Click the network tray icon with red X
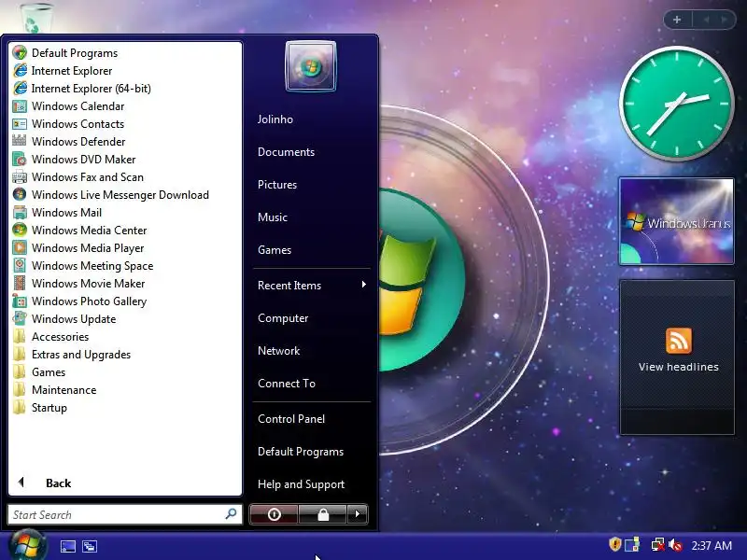Screen dimensions: 747x560 click(658, 545)
